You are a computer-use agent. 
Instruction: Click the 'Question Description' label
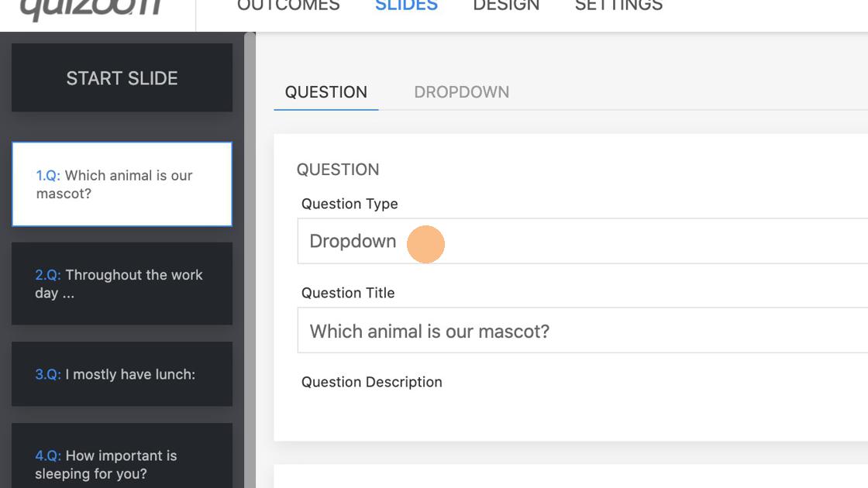(371, 383)
